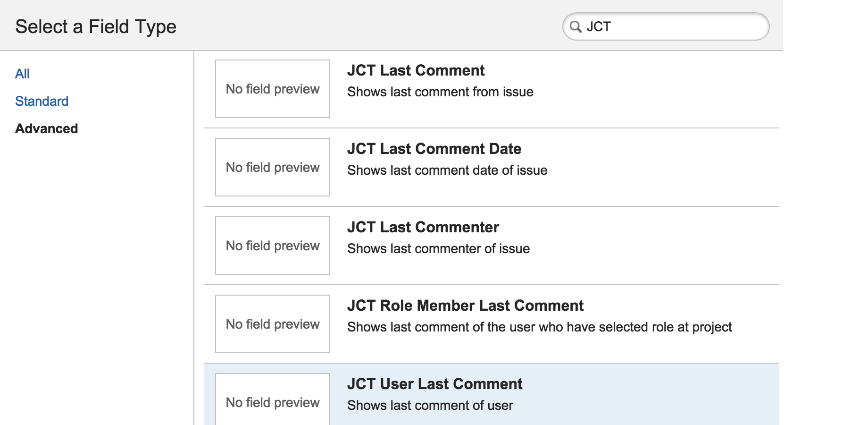This screenshot has height=425, width=868.
Task: Select JCT Last Comment Date title
Action: pos(434,149)
